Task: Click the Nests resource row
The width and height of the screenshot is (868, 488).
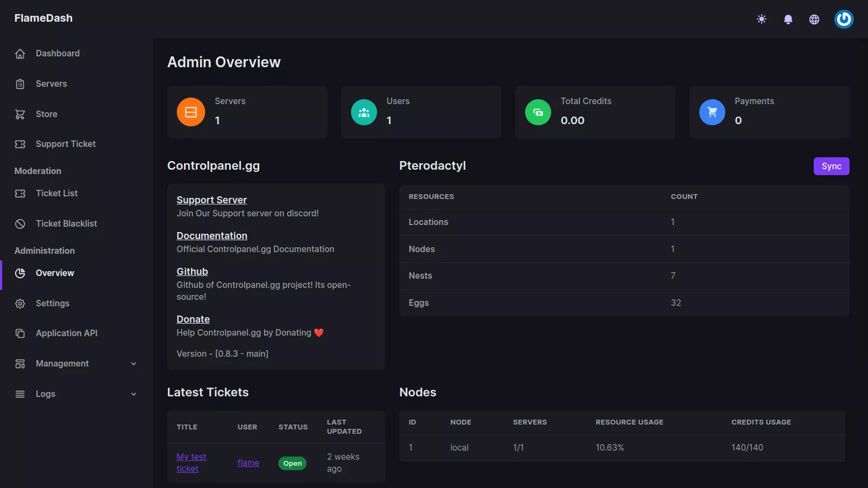Action: coord(624,276)
